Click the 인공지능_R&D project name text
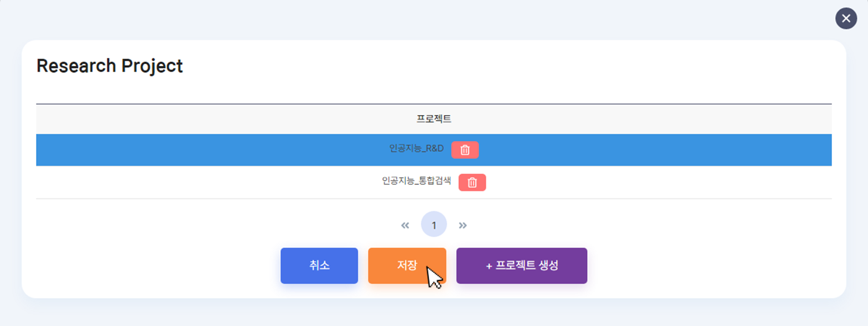Image resolution: width=868 pixels, height=326 pixels. click(x=417, y=149)
